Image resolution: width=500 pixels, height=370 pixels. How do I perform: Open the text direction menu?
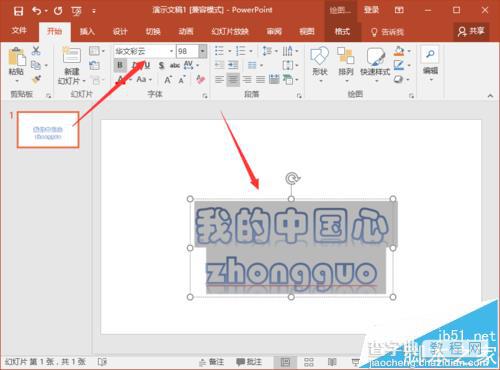coord(290,51)
